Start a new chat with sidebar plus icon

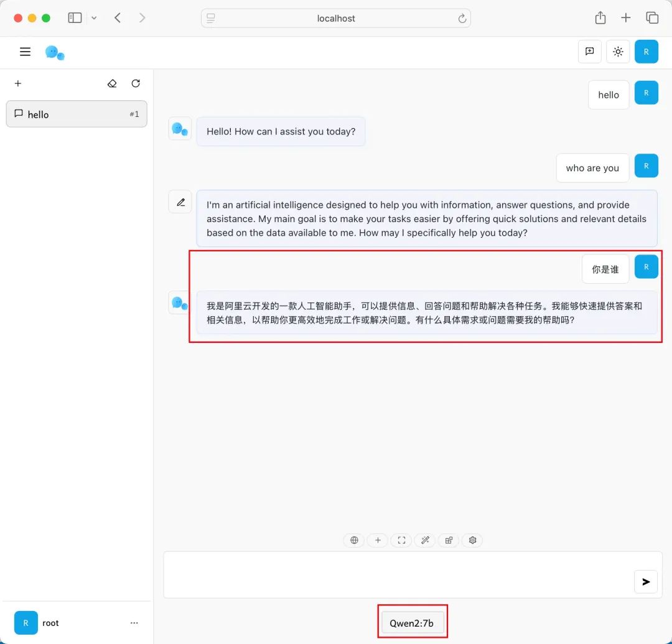tap(18, 83)
